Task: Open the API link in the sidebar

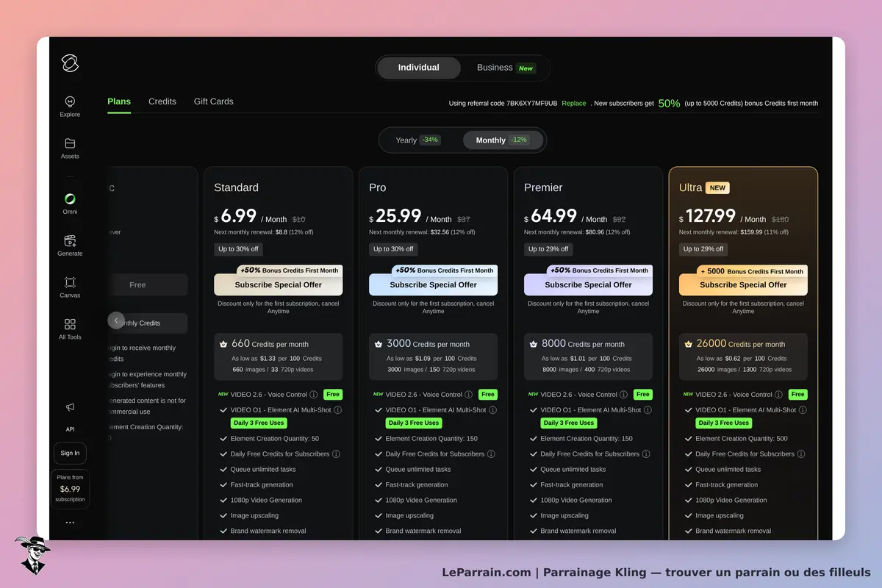Action: tap(70, 429)
